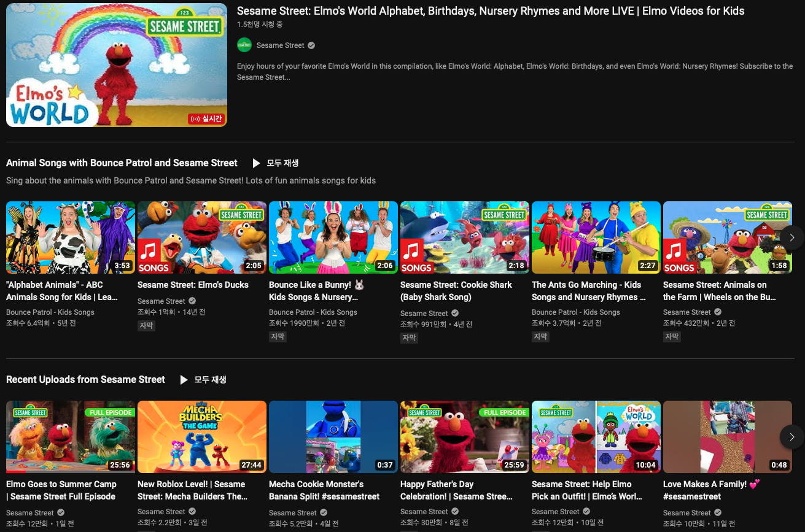805x532 pixels.
Task: Open Sesame Street channel under Elmo's Ducks
Action: pyautogui.click(x=161, y=301)
